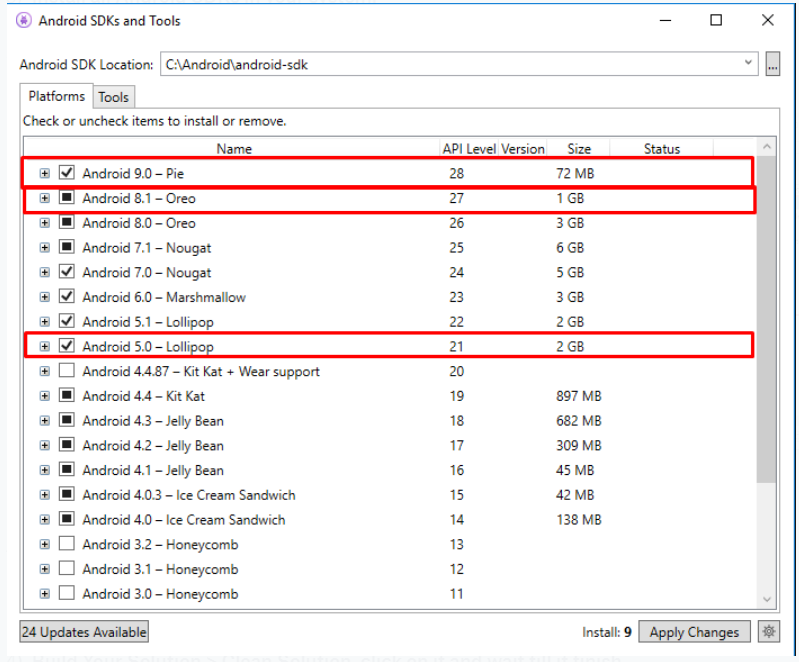
Task: Toggle the Android 4.2 – Jelly Bean checkbox
Action: [67, 444]
